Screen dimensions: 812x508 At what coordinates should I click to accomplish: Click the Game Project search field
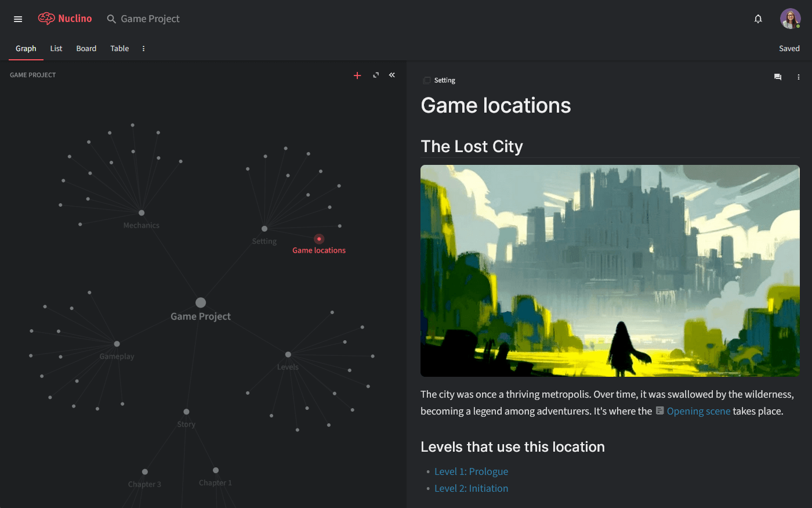coord(150,19)
